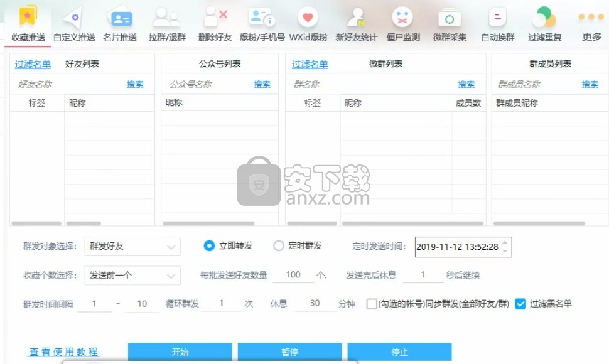Open 过滤名单 link in 好友列表 panel

tap(33, 64)
